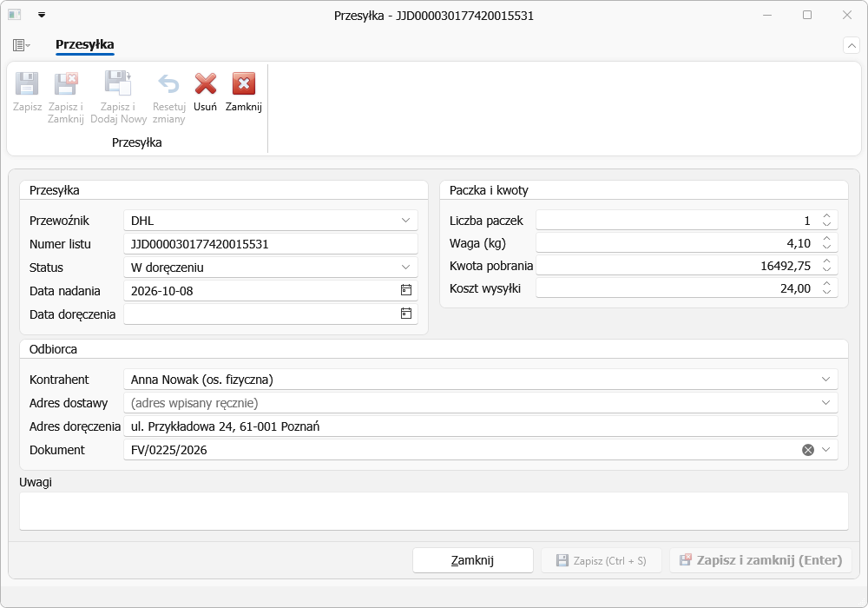Image resolution: width=868 pixels, height=608 pixels.
Task: Click the Zapisz (Ctrl + S) button
Action: [x=602, y=560]
